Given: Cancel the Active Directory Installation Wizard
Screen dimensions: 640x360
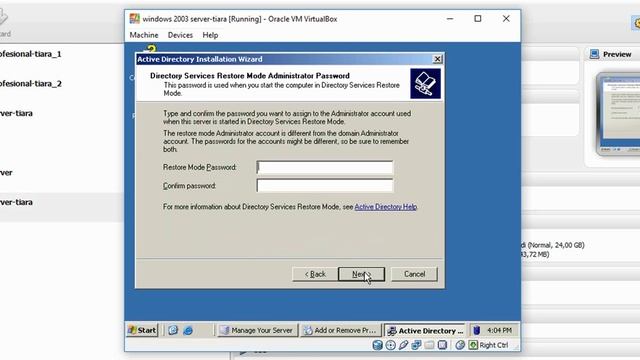Looking at the screenshot, I should pyautogui.click(x=414, y=274).
